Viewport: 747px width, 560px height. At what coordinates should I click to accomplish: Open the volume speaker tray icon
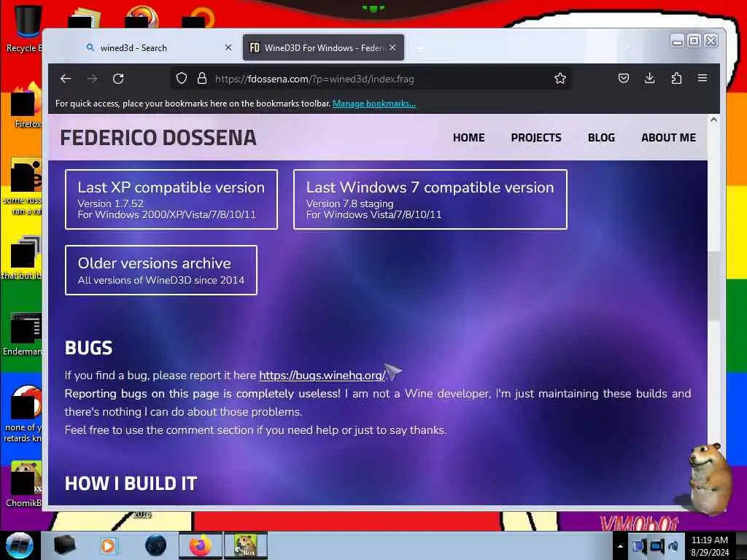(x=673, y=546)
